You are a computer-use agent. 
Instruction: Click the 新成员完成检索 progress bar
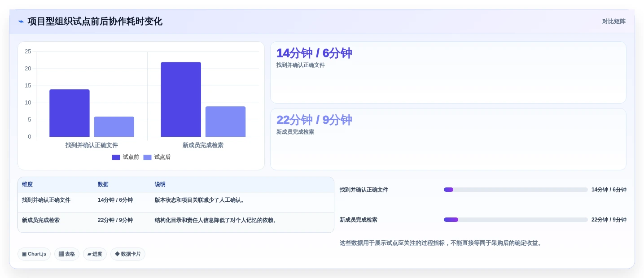pyautogui.click(x=516, y=220)
